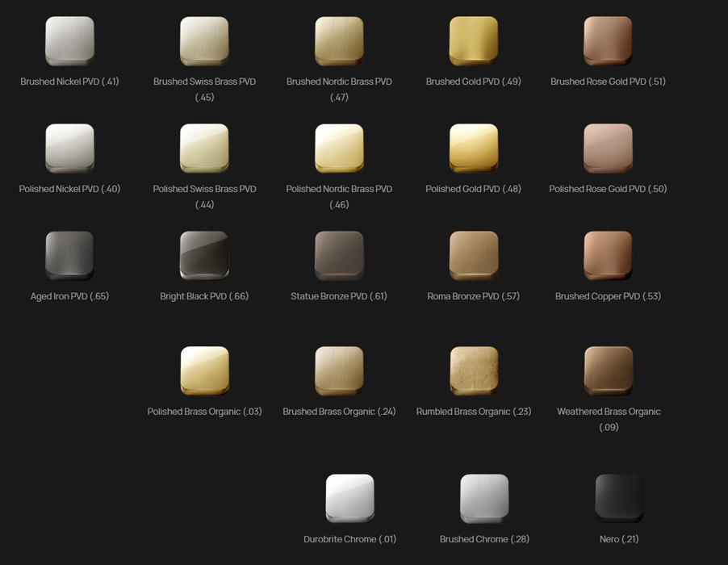
Task: Choose Brushed Copper PVD
Action: [x=608, y=255]
